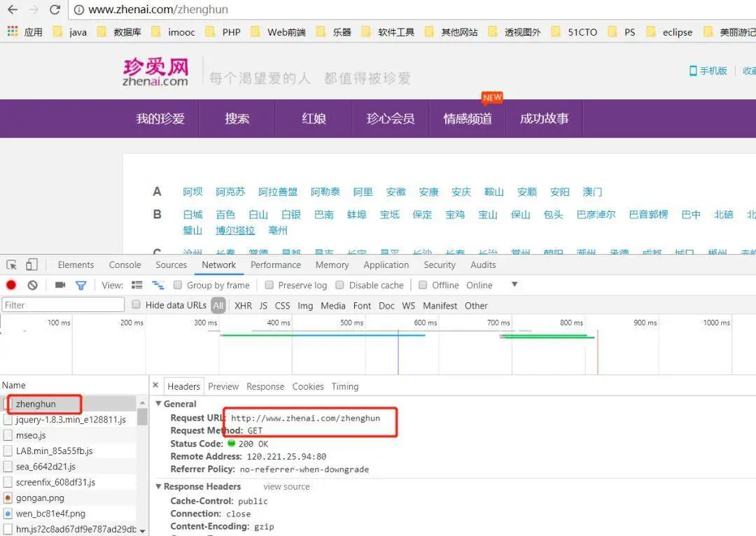Stop recording with red record button
Viewport: 756px width, 536px height.
point(11,285)
